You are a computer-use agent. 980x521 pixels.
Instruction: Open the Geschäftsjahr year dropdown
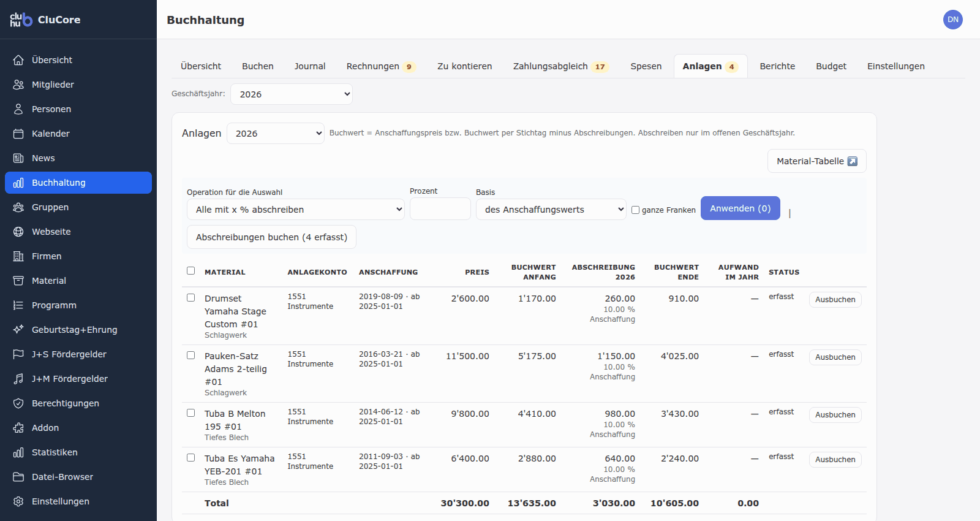[x=292, y=94]
